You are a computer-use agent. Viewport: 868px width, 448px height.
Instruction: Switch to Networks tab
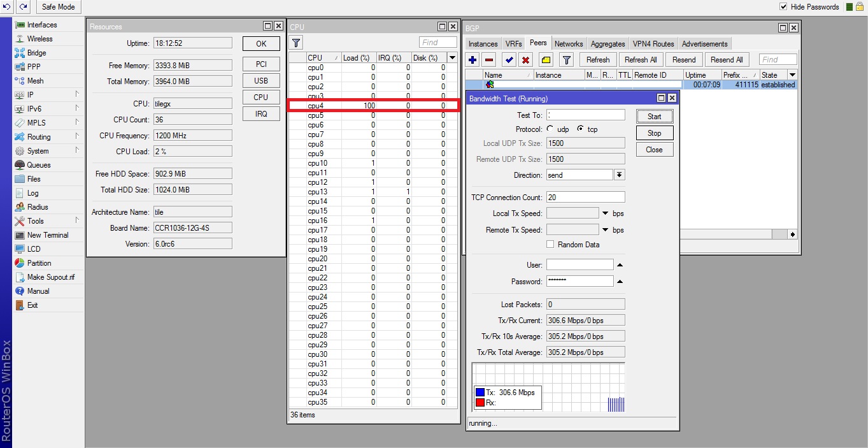coord(569,44)
